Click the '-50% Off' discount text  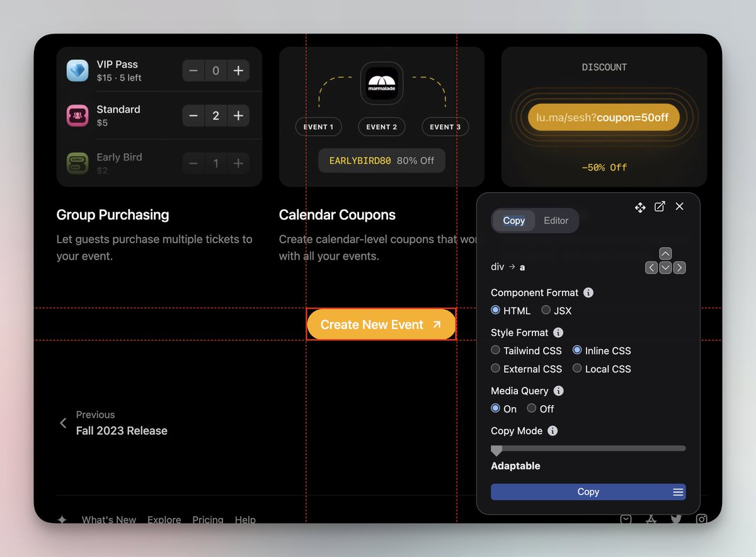click(604, 168)
